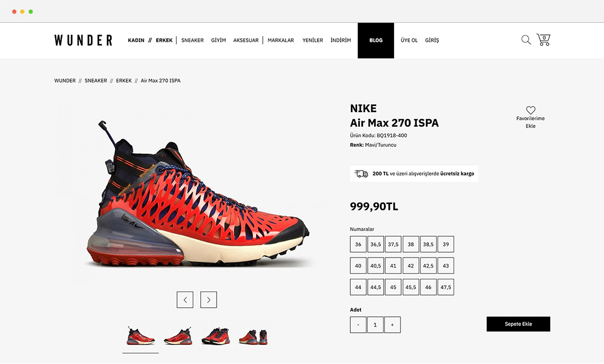This screenshot has height=364, width=604.
Task: Click ERKEK in breadcrumb
Action: [123, 81]
